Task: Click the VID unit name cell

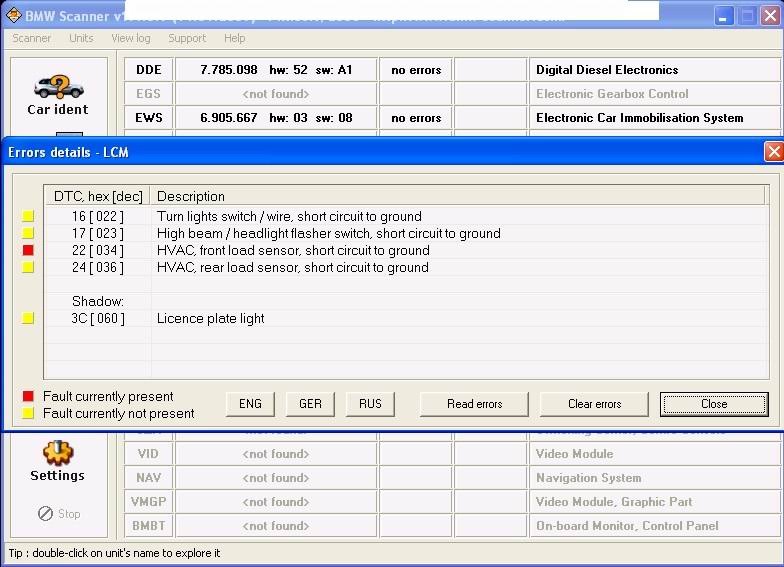Action: coord(148,454)
